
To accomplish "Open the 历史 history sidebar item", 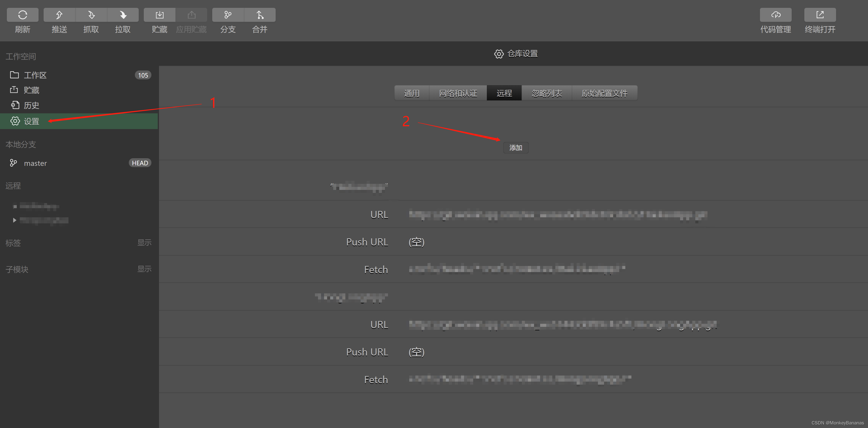I will pyautogui.click(x=79, y=105).
